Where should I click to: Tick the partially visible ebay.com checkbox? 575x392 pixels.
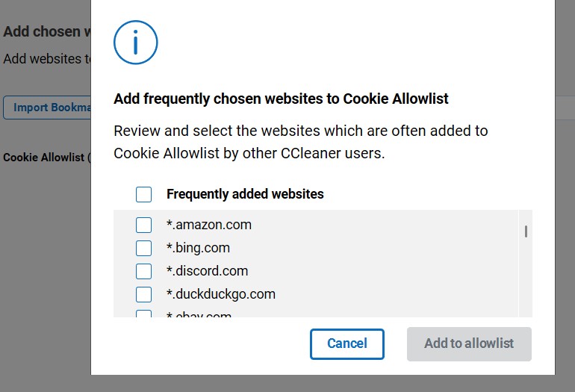point(143,314)
